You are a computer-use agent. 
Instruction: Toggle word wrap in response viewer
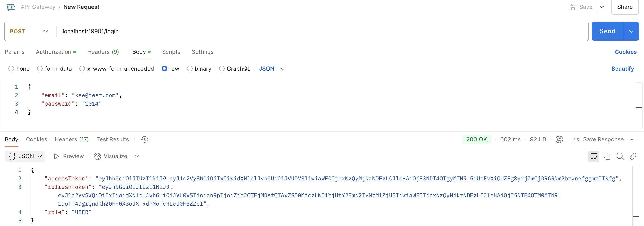(594, 157)
